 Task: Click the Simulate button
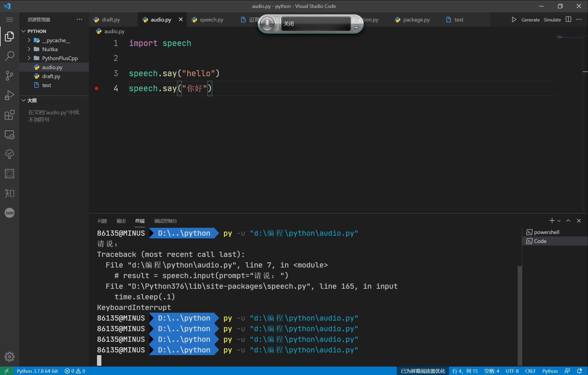[x=552, y=20]
